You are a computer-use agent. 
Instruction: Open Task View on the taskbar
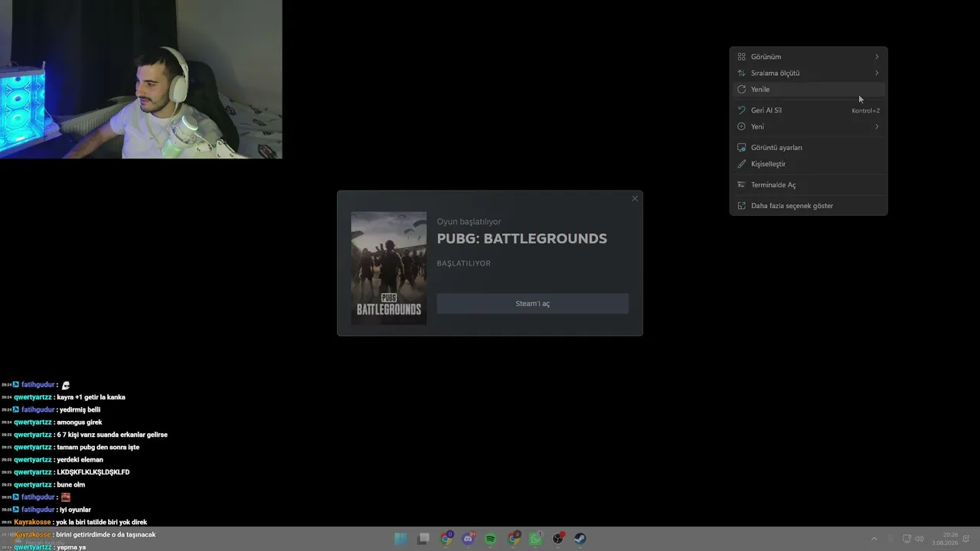coord(423,539)
